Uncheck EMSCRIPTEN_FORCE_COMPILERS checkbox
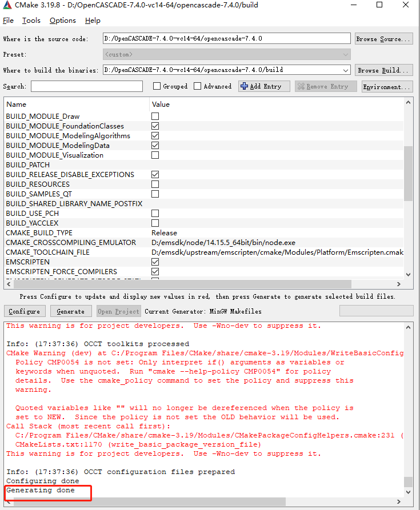Viewport: 420px width, 510px height. [x=155, y=272]
